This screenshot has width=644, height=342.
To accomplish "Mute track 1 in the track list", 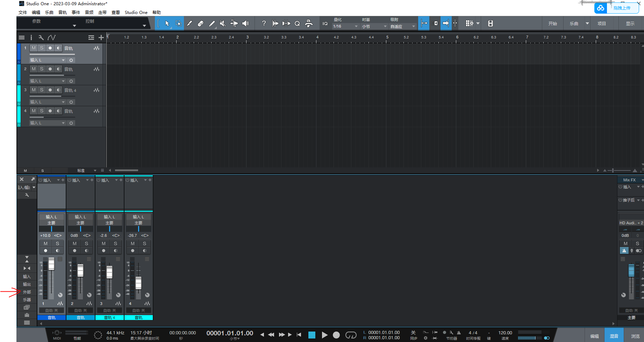I will [x=34, y=48].
